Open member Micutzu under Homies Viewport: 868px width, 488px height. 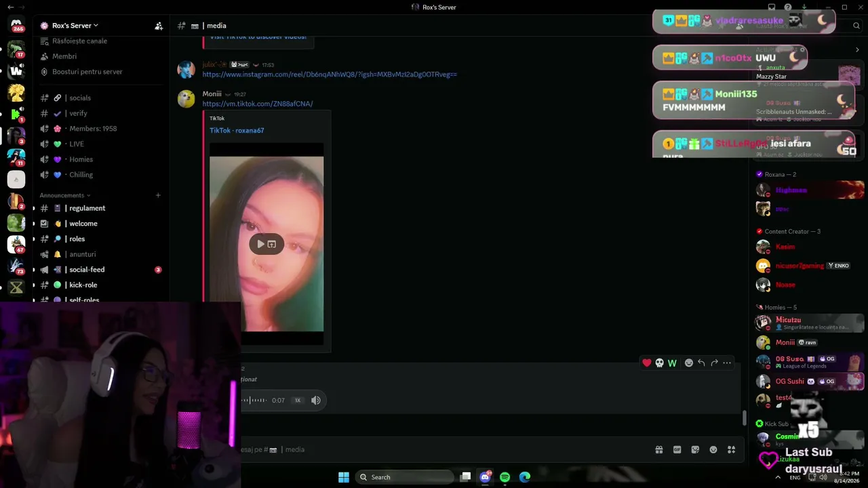tap(810, 323)
